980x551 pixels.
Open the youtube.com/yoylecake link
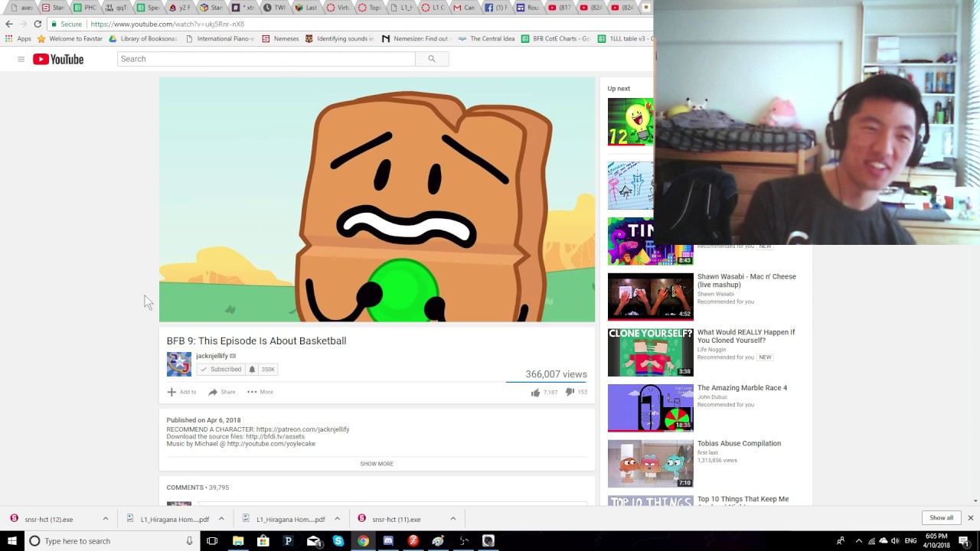coord(271,444)
